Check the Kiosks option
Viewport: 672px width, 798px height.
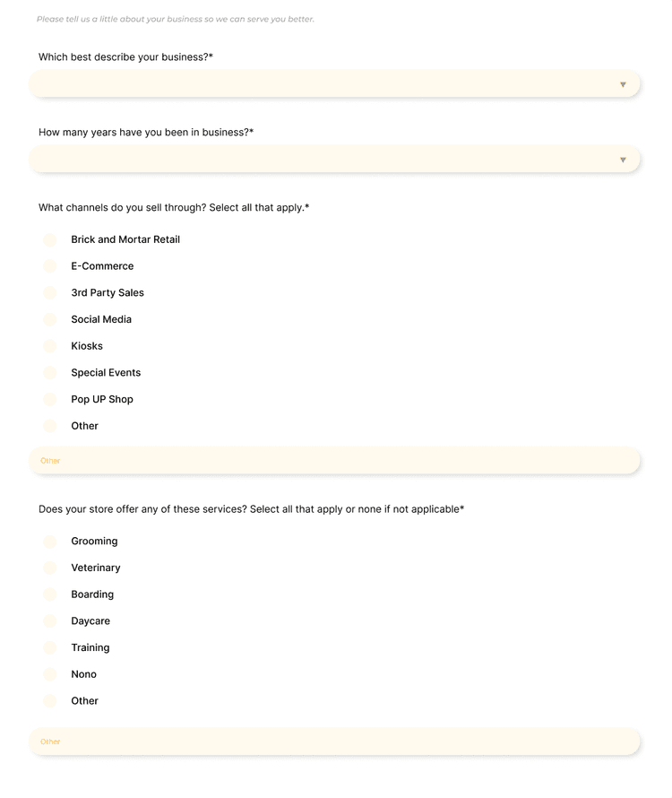click(x=50, y=346)
